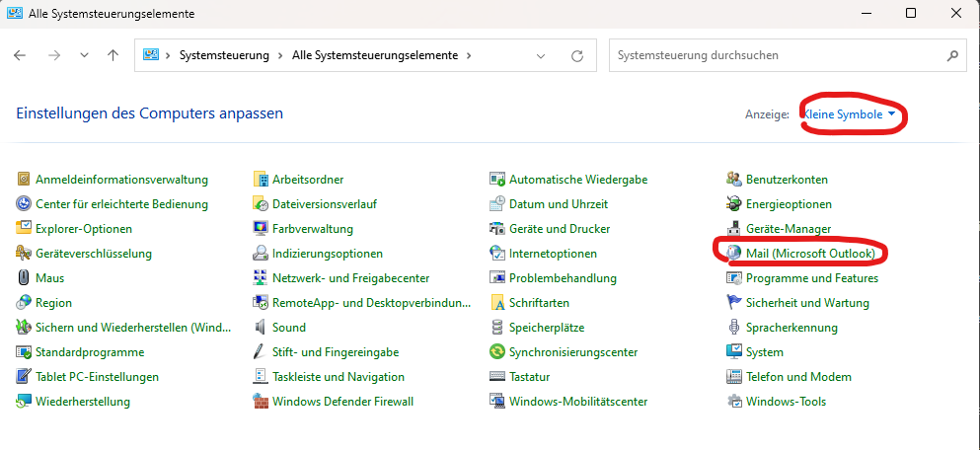Image resolution: width=980 pixels, height=450 pixels.
Task: Open the Energieoptionen icon
Action: coord(733,203)
